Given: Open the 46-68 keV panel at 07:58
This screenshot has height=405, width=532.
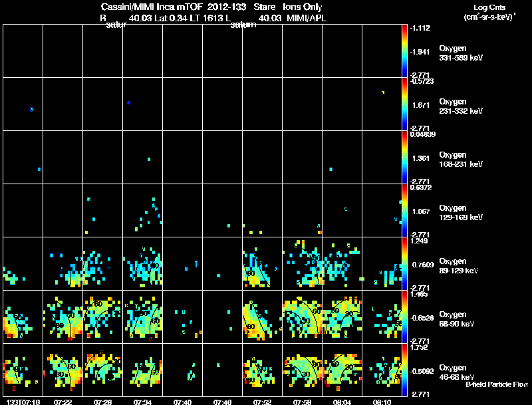Looking at the screenshot, I should tap(303, 370).
